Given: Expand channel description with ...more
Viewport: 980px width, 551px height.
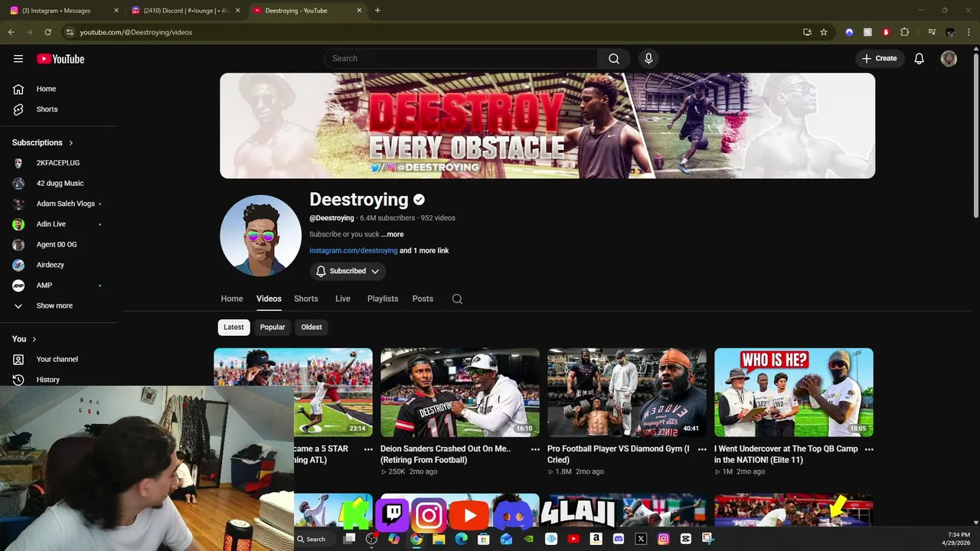Looking at the screenshot, I should tap(393, 234).
